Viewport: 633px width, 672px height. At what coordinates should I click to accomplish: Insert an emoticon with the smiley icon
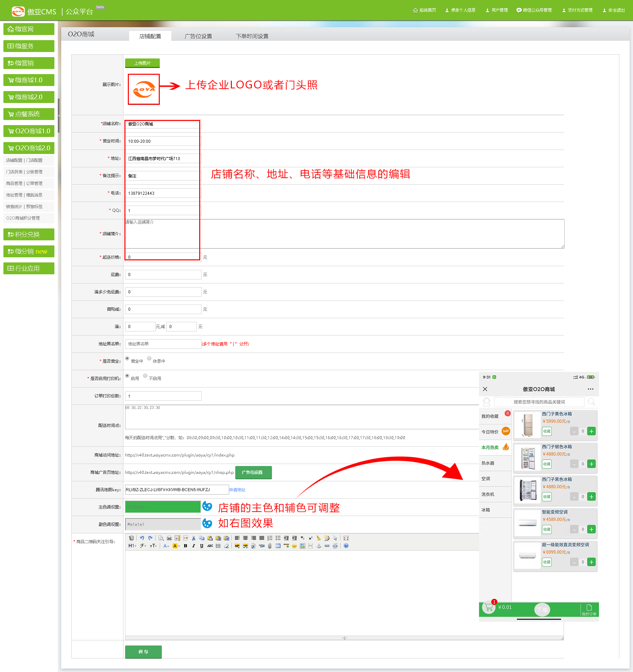(x=294, y=546)
